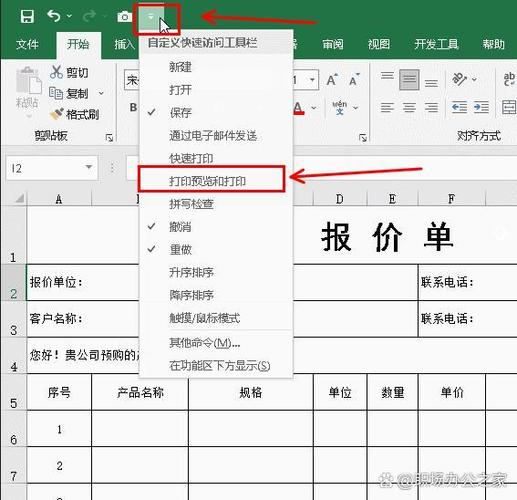The width and height of the screenshot is (517, 500).
Task: Expand the Name Box dropdown arrow
Action: 89,167
